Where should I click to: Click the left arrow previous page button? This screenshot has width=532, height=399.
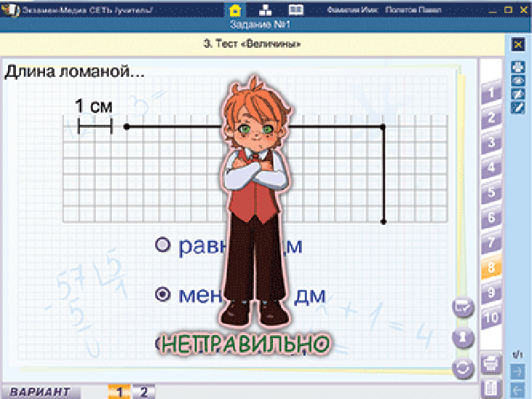pos(518,390)
